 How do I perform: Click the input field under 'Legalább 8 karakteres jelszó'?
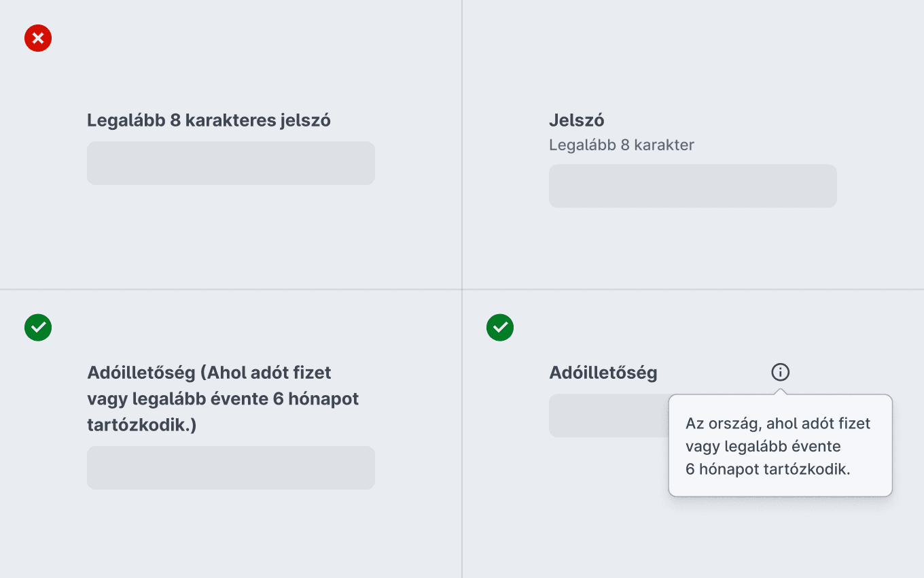231,163
